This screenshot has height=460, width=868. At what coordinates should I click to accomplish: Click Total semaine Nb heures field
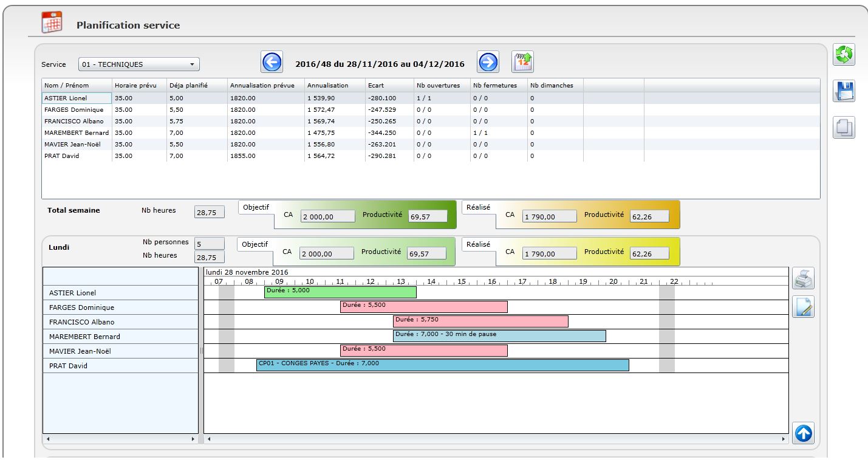tap(209, 212)
